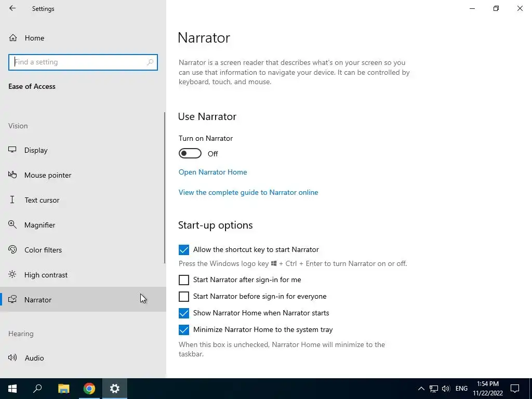The height and width of the screenshot is (399, 532).
Task: Open the Windows Start menu
Action: click(x=12, y=389)
